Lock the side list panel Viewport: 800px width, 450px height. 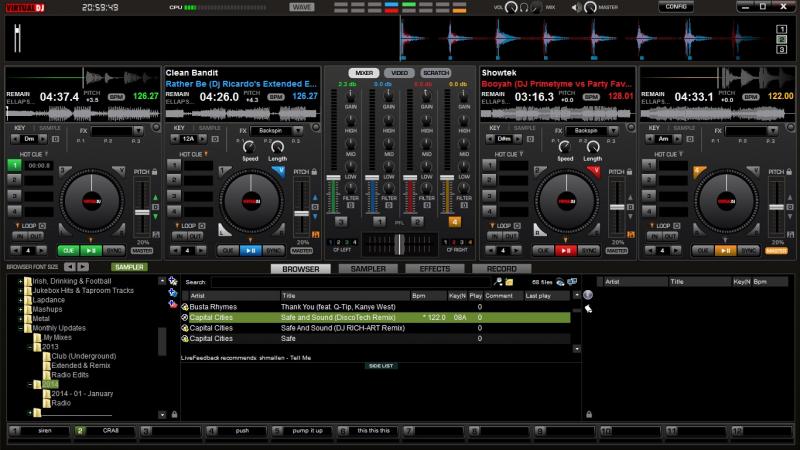point(589,415)
